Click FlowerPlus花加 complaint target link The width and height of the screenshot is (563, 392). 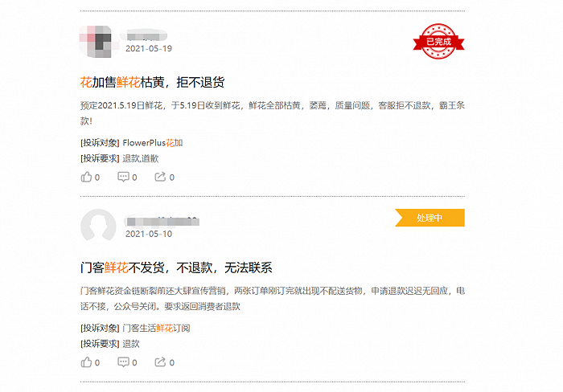tap(153, 143)
